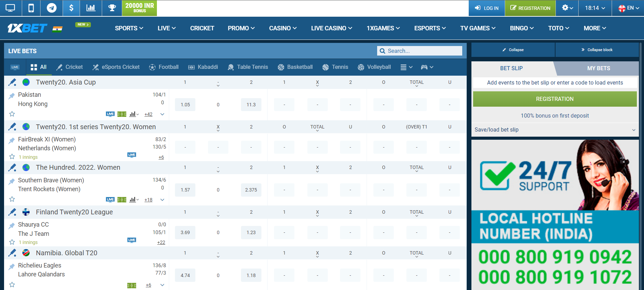The width and height of the screenshot is (644, 290).
Task: Click the Finland flag league icon
Action: [26, 212]
